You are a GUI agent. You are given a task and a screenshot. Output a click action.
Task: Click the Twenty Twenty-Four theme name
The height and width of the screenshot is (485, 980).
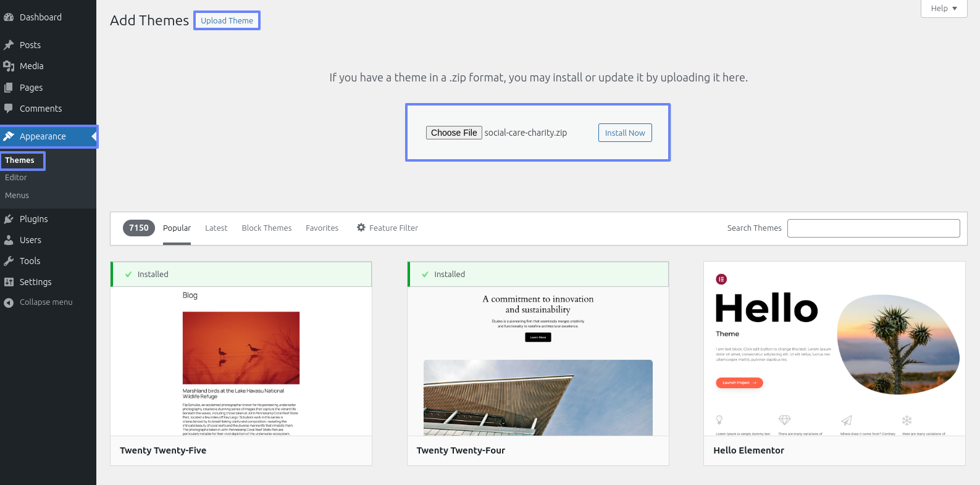[461, 450]
